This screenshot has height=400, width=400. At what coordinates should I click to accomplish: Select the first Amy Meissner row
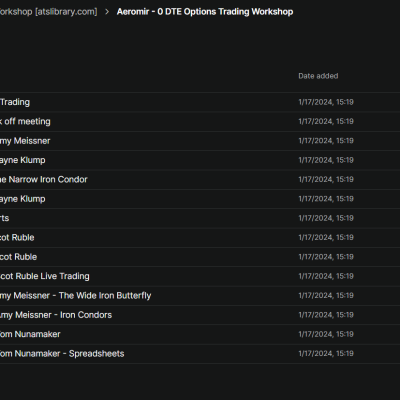[200, 141]
